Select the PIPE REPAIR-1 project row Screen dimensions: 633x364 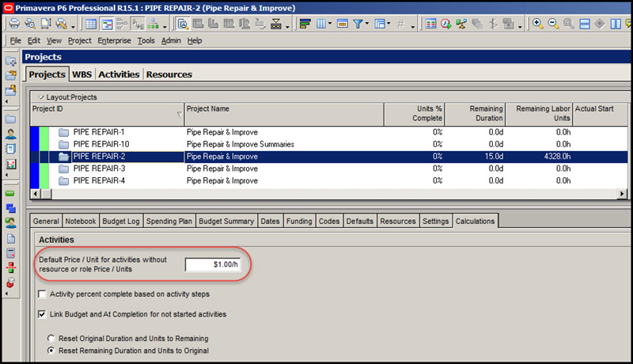pyautogui.click(x=329, y=132)
